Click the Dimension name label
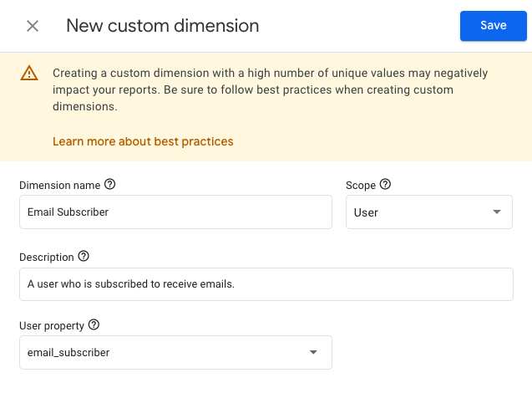This screenshot has width=532, height=398. pos(60,186)
